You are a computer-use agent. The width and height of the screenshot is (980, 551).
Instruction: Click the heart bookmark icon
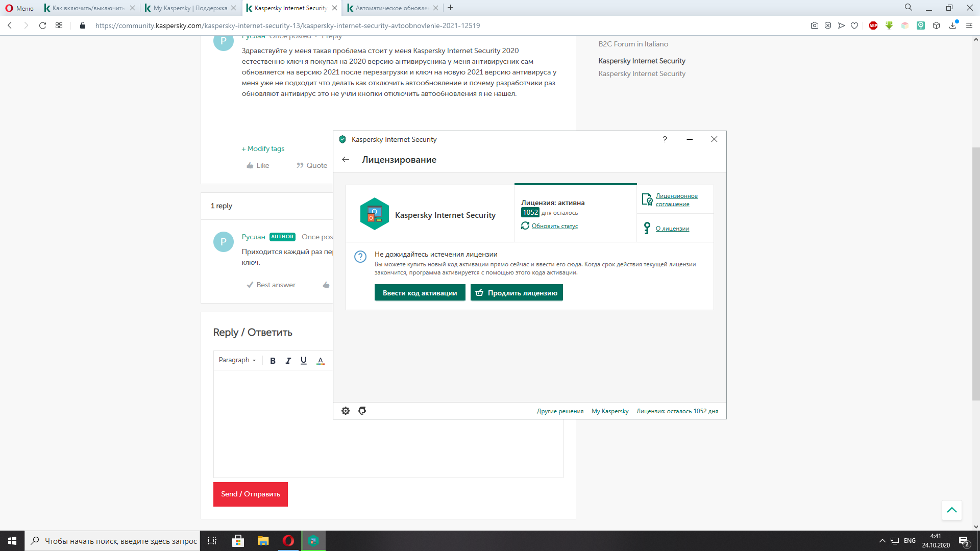point(854,26)
